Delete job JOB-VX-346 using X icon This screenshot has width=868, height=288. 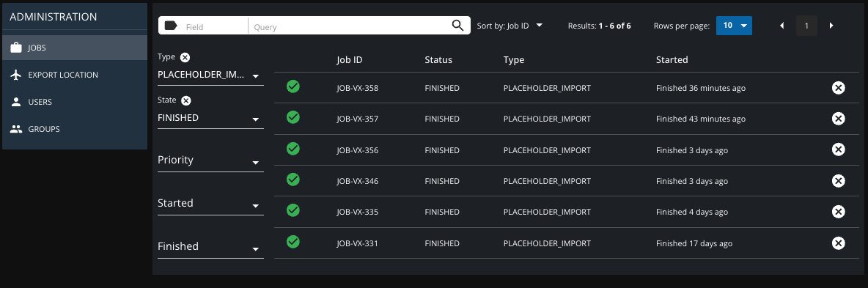(x=839, y=181)
